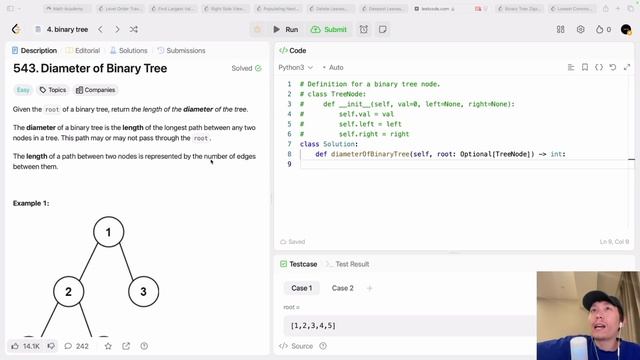Click the question-mark feedback icon in bottom bar
This screenshot has height=360, width=640.
tap(144, 346)
